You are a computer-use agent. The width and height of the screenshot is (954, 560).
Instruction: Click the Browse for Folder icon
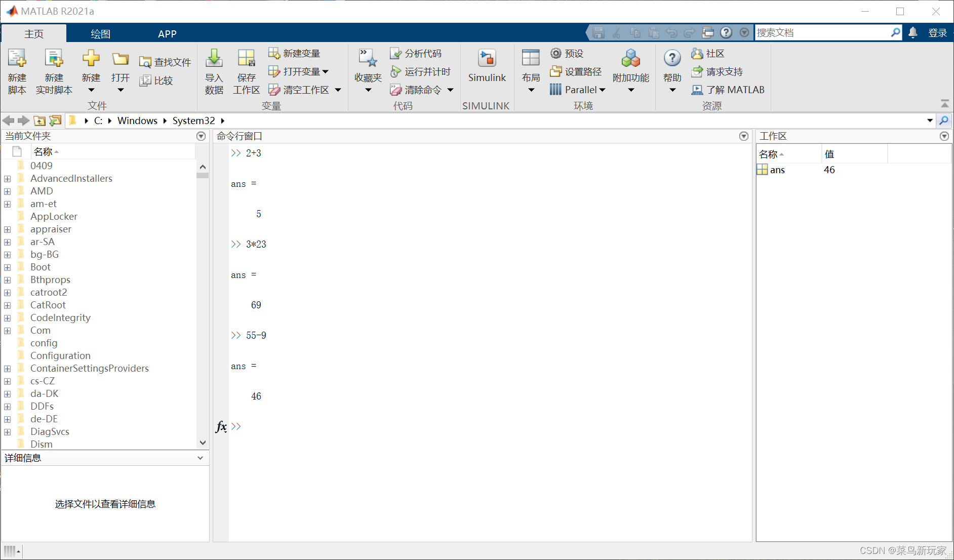click(55, 121)
